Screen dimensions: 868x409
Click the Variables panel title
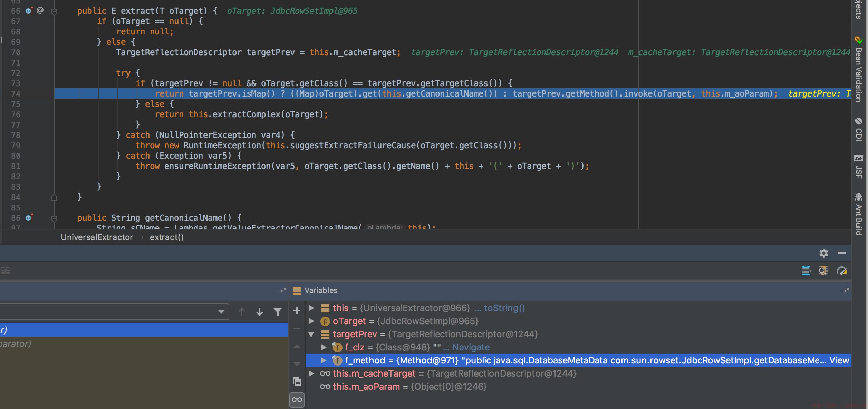pos(321,291)
